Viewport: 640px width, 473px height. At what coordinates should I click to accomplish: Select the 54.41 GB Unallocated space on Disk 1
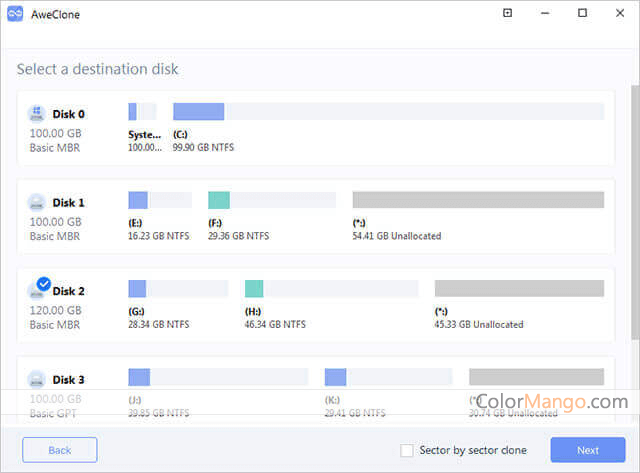pyautogui.click(x=478, y=200)
